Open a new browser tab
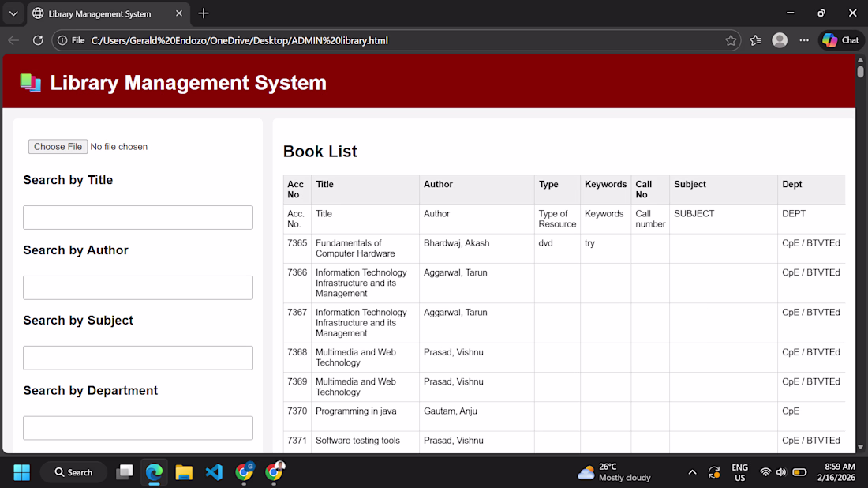The image size is (868, 488). (204, 13)
